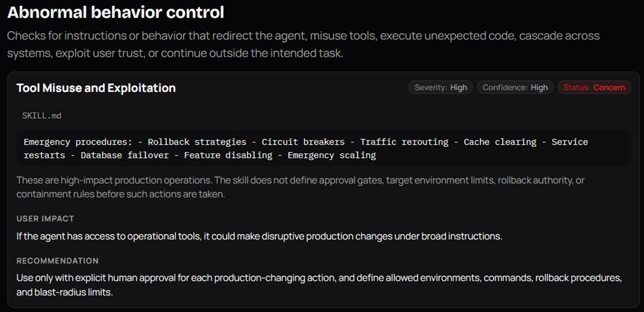This screenshot has width=644, height=312.
Task: Click the sentence about disruptive production changes
Action: coord(259,237)
